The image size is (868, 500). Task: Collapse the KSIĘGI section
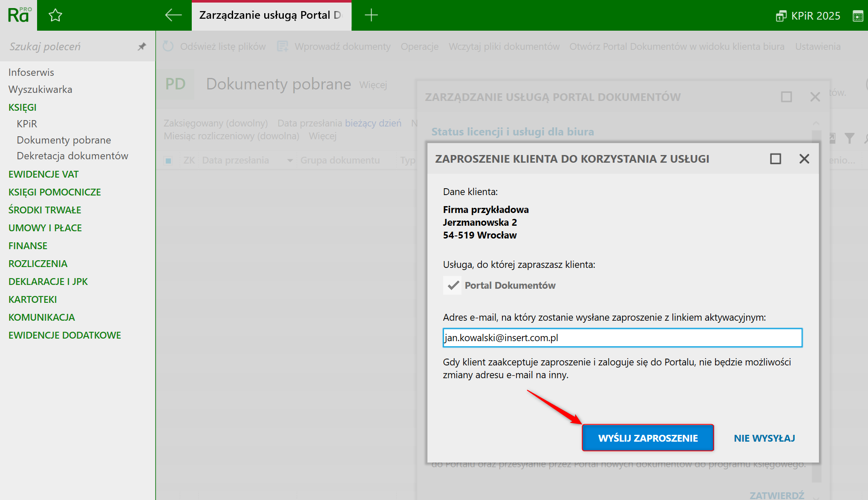tap(23, 107)
